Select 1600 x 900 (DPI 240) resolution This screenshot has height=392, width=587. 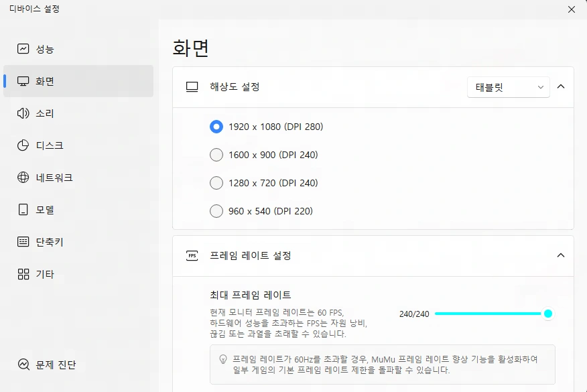(216, 155)
